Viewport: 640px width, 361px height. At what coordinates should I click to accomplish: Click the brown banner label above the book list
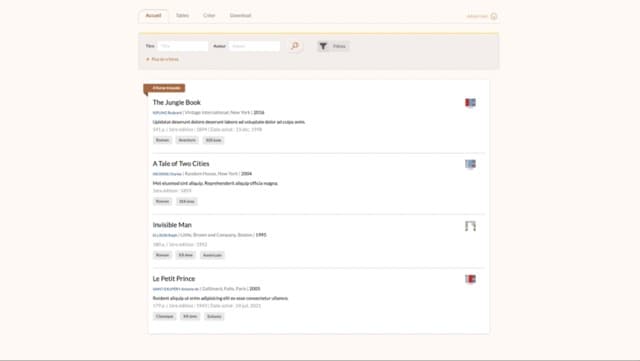[164, 88]
